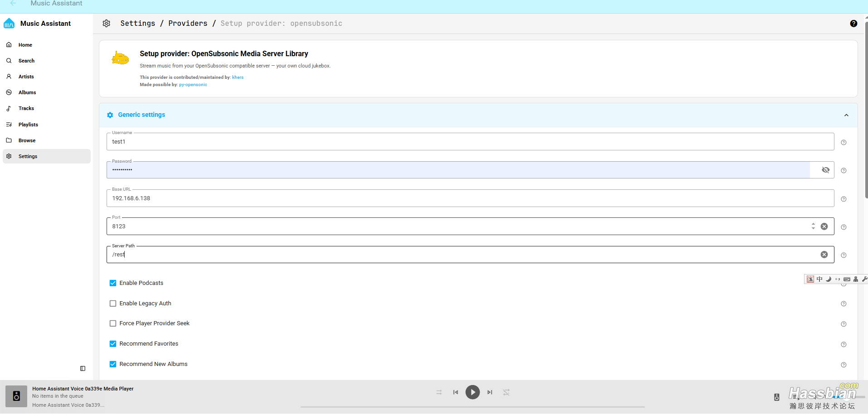Clear the Server Path field

coord(824,255)
